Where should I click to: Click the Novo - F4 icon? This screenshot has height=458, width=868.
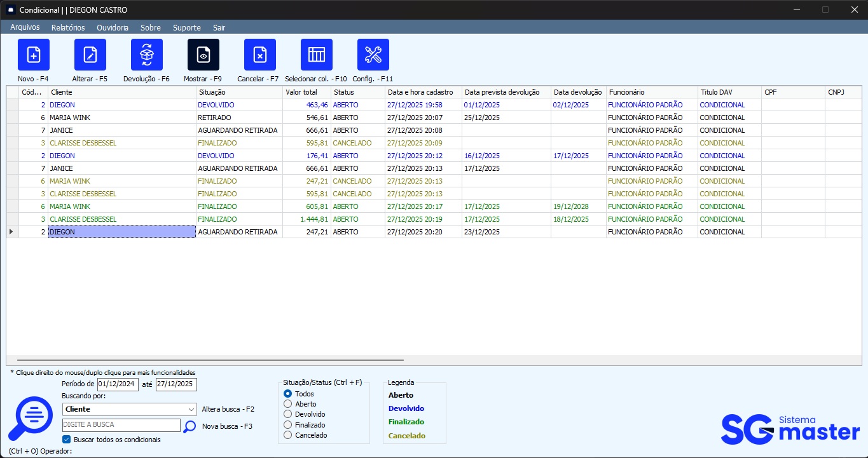click(x=33, y=55)
